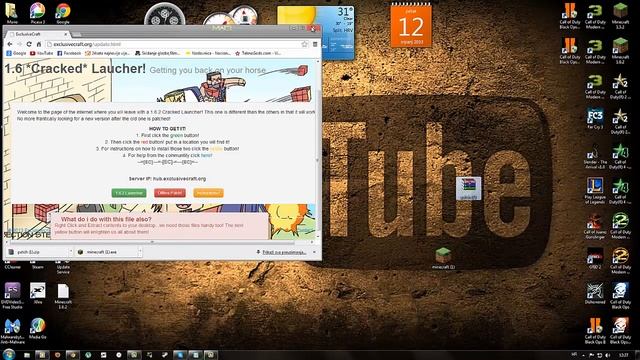Select the DVDVideoSoft Free Studio icon
The height and width of the screenshot is (360, 640).
(x=12, y=296)
